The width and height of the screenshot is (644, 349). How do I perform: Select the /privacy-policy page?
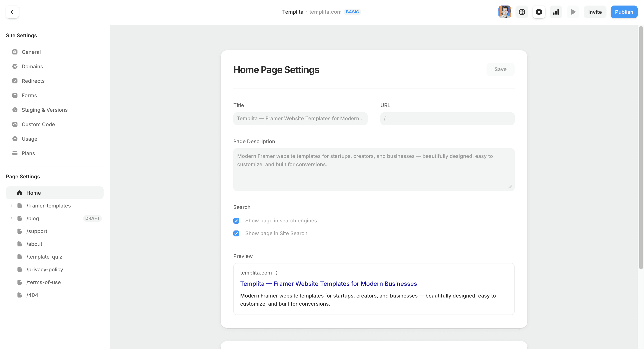point(55,269)
